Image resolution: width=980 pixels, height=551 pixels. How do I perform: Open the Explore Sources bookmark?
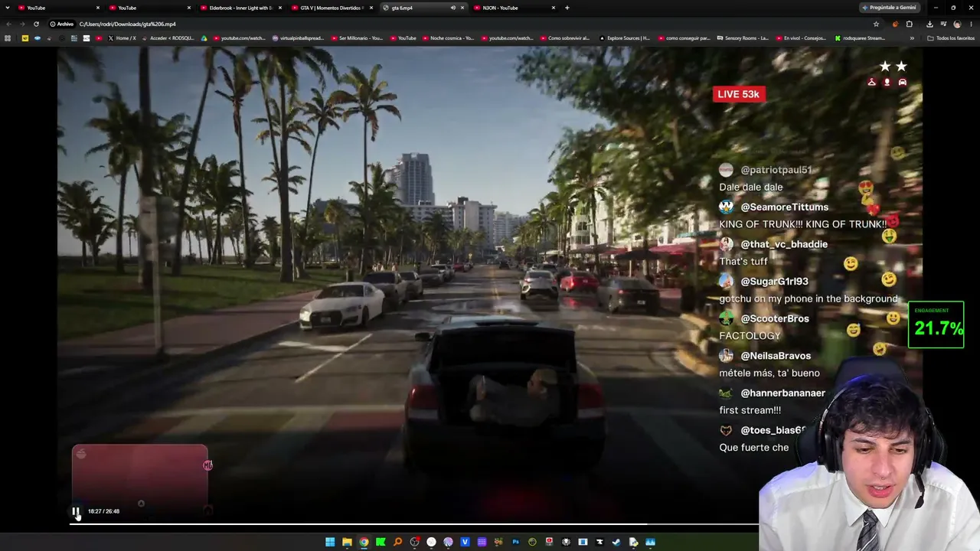pos(624,38)
